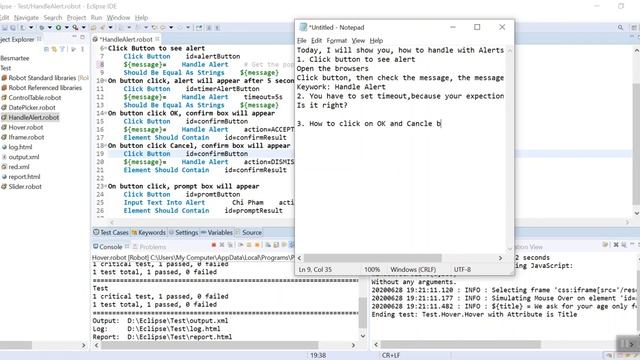This screenshot has height=360, width=640.
Task: Click the Debug bug icon in Eclipse toolbar
Action: coord(42,27)
